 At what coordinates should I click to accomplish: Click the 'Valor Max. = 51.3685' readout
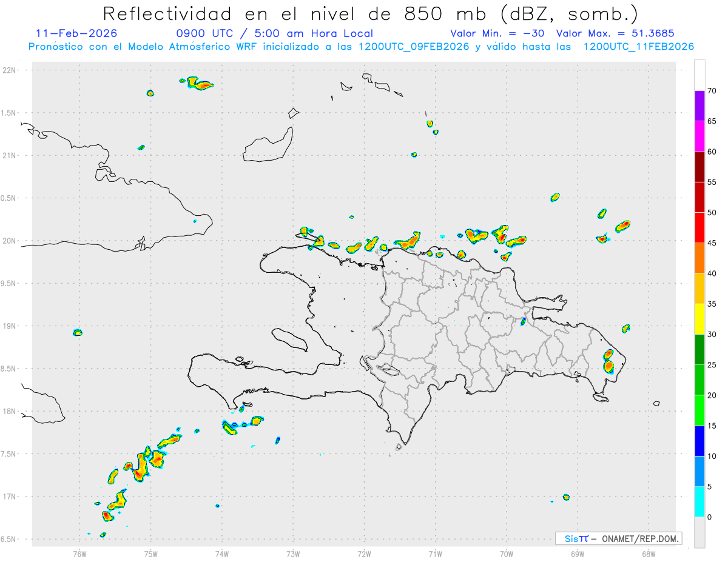[x=615, y=33]
